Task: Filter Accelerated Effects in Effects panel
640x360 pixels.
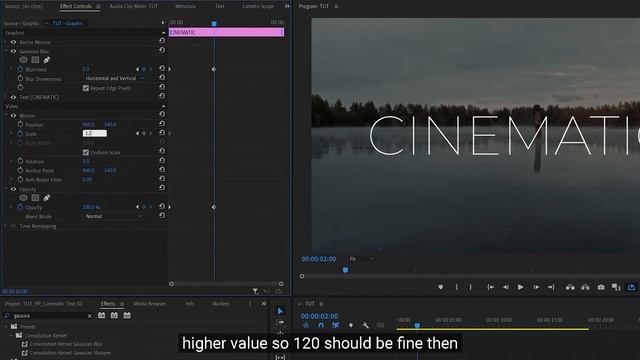Action: (x=101, y=315)
